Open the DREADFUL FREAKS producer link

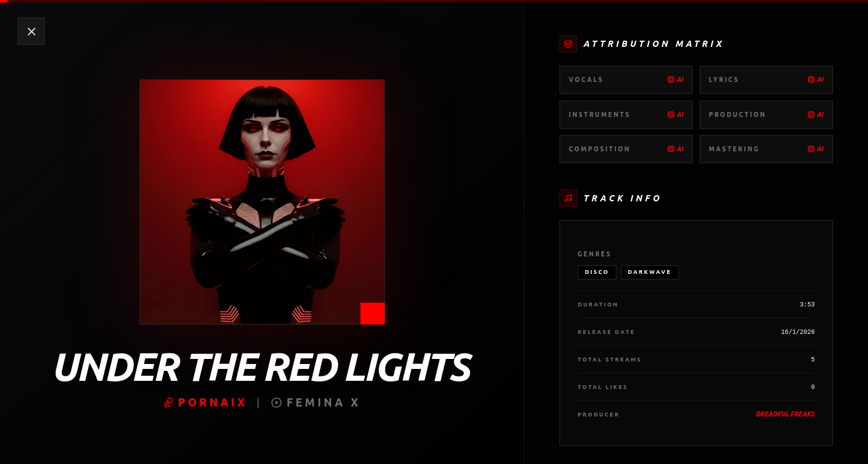[785, 415]
